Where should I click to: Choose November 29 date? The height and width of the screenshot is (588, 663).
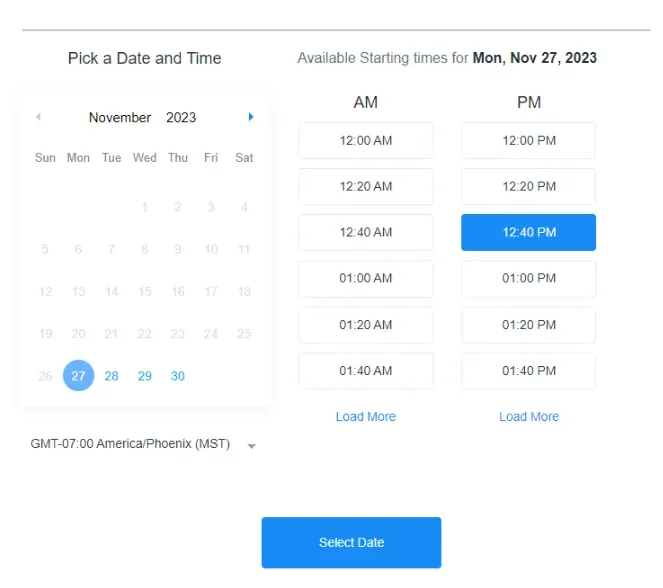point(145,376)
